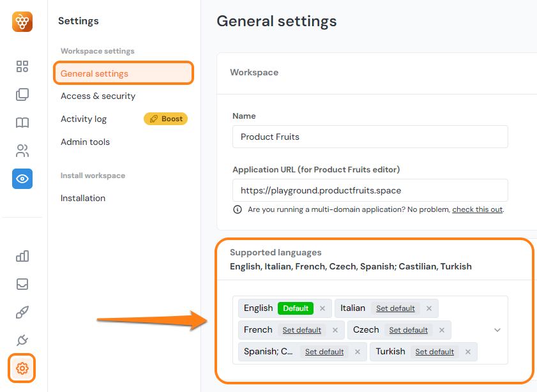Open the Activity log page
537x392 pixels.
(84, 119)
